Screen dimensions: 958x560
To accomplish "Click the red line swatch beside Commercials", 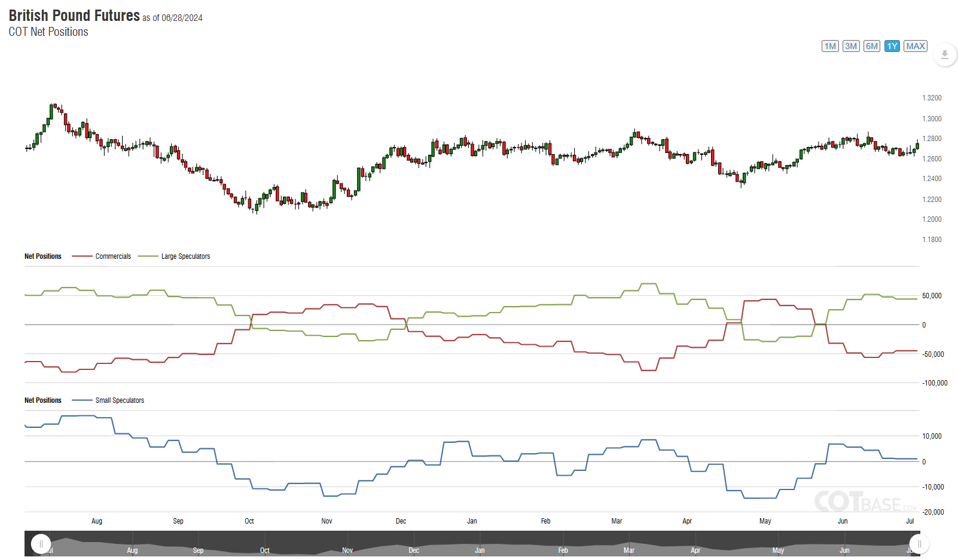I will pos(82,256).
